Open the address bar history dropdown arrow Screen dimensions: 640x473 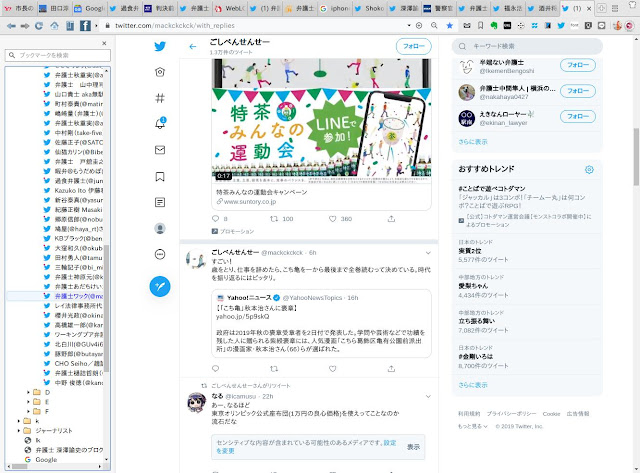coord(409,25)
